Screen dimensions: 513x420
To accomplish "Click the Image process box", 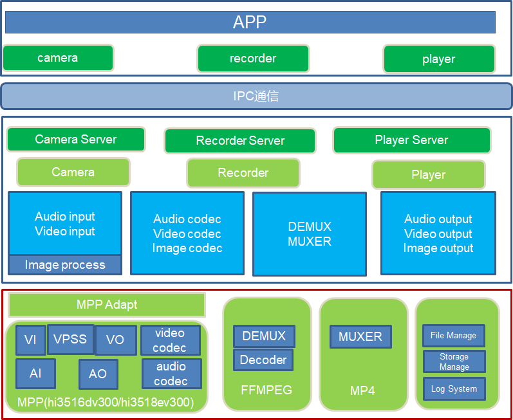I will tap(65, 265).
